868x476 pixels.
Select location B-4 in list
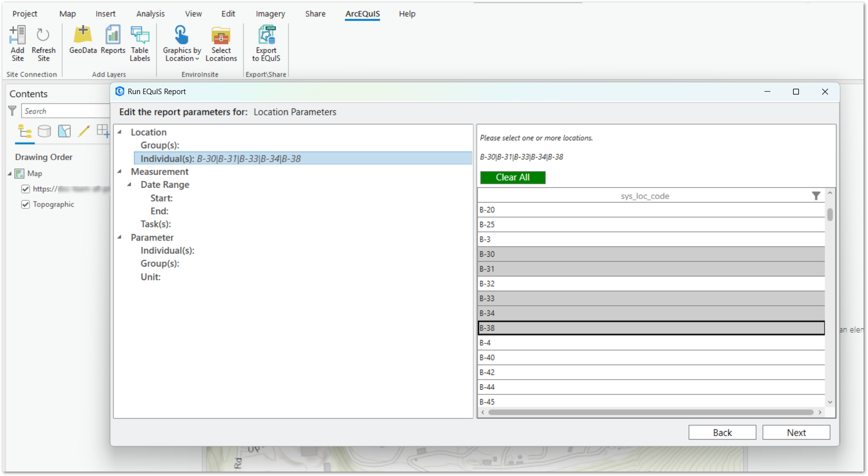point(651,343)
